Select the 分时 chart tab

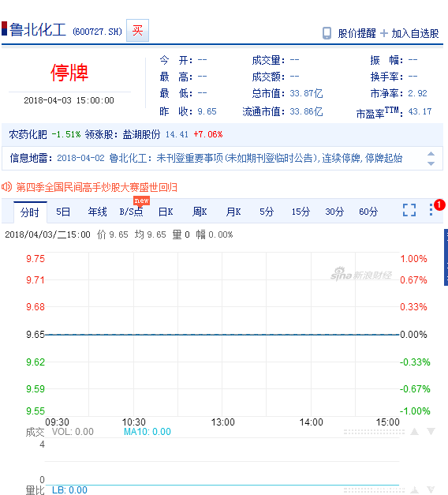coord(30,212)
